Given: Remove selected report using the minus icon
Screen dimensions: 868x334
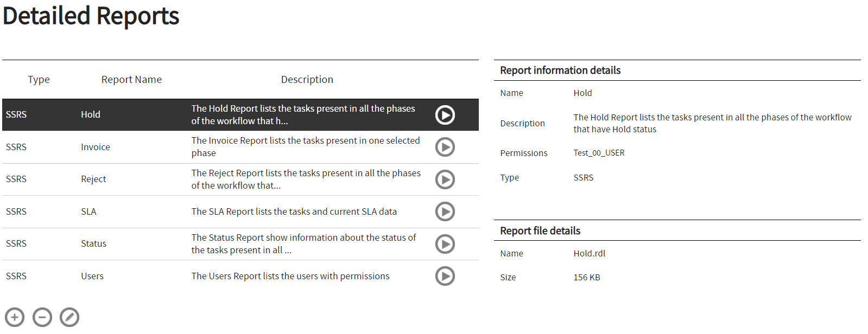Looking at the screenshot, I should pos(42,317).
